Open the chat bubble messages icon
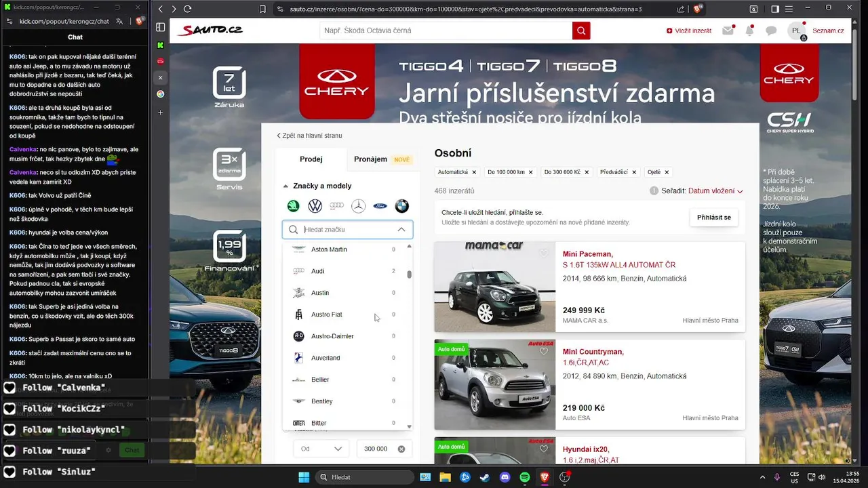 771,30
